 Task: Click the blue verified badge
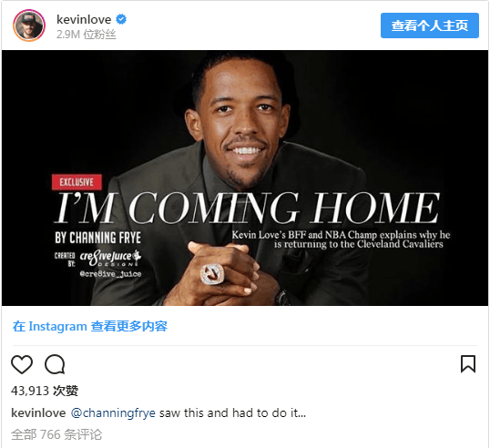121,19
